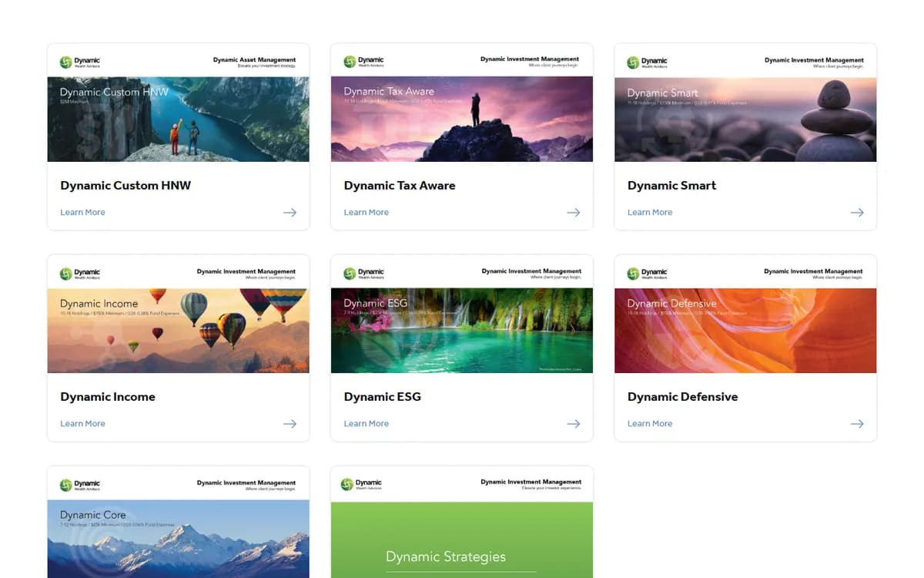Open Learn More under Dynamic Income

(82, 424)
